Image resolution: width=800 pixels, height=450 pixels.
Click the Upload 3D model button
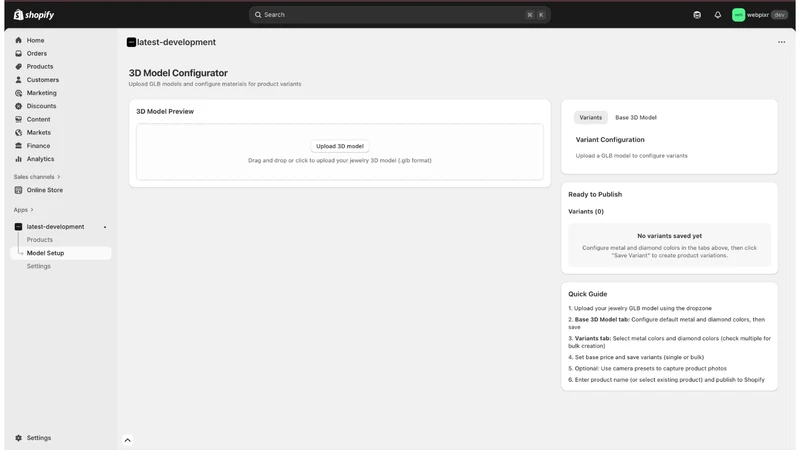coord(340,146)
